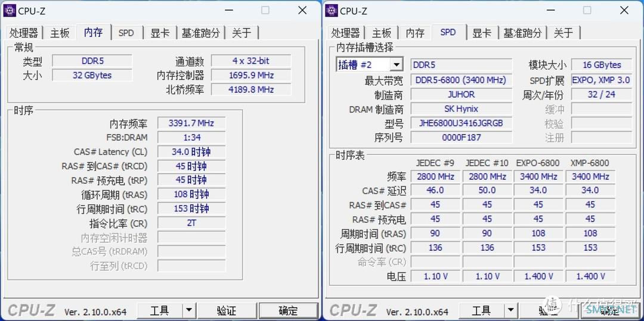Maximize the right CPU-Z window
This screenshot has height=321, width=644.
point(587,10)
